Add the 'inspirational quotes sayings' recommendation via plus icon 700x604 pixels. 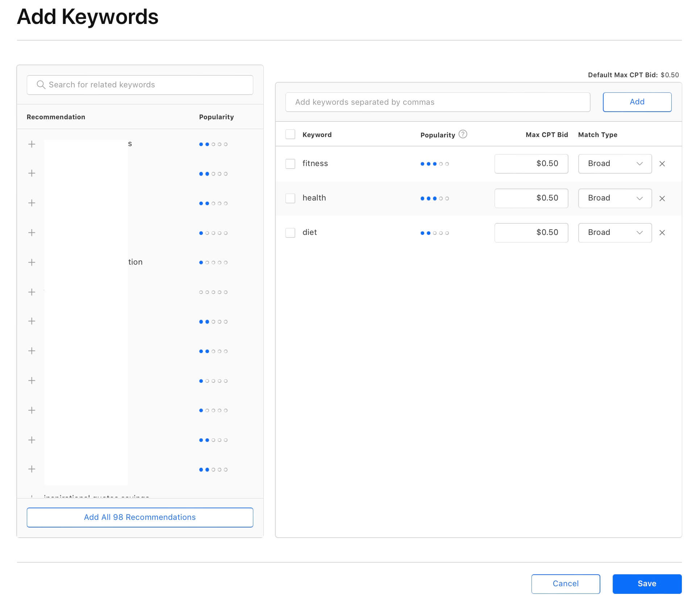(x=32, y=497)
